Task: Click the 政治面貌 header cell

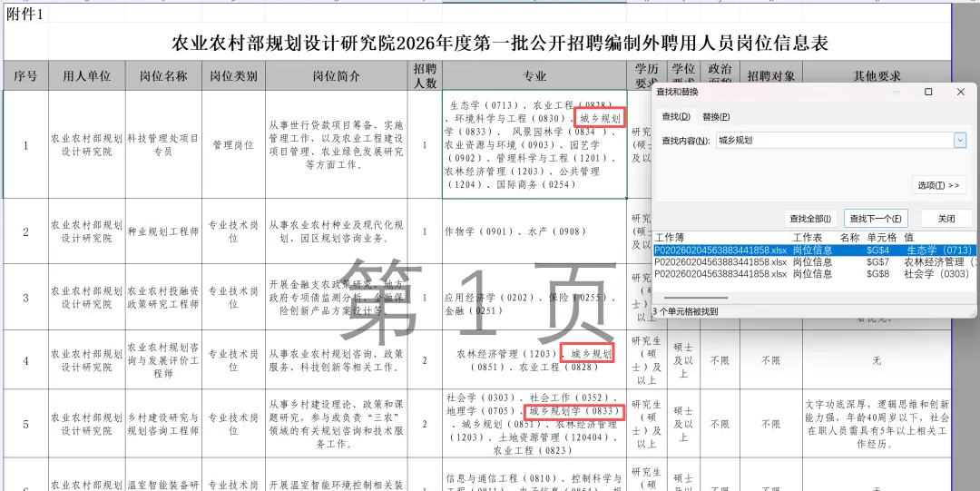Action: pos(720,72)
